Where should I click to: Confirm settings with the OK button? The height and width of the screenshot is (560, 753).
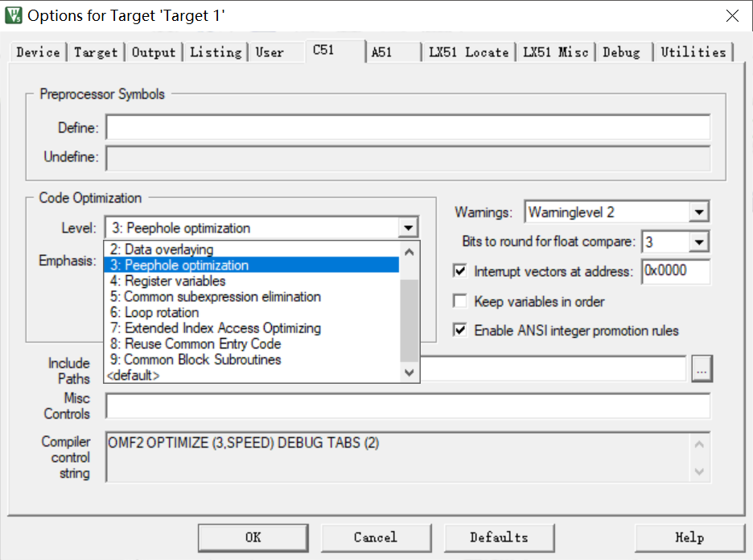coord(253,537)
